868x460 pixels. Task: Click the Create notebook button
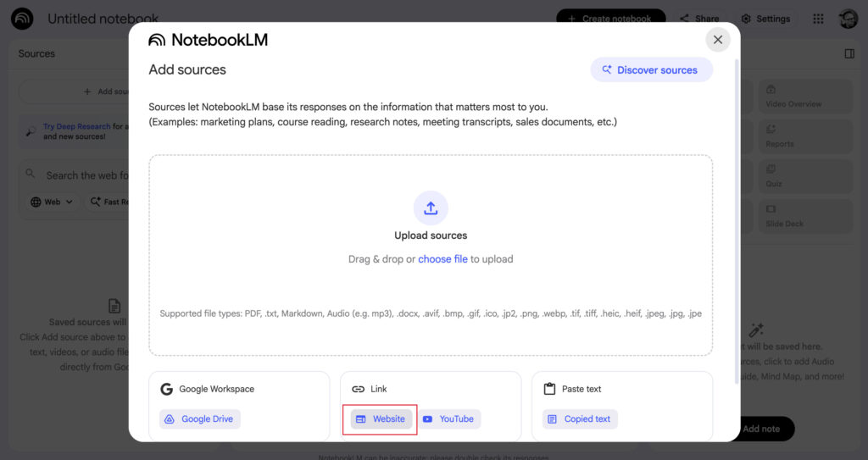(x=610, y=19)
